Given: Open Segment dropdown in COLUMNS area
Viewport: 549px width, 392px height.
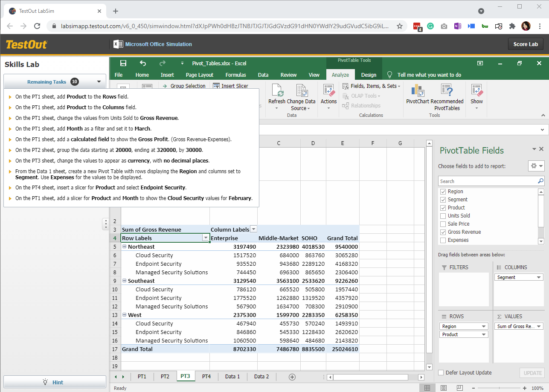Looking at the screenshot, I should [x=539, y=277].
